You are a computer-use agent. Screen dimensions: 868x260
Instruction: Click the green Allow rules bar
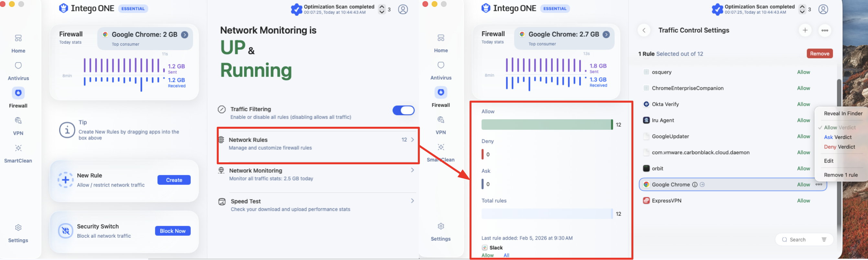(547, 125)
